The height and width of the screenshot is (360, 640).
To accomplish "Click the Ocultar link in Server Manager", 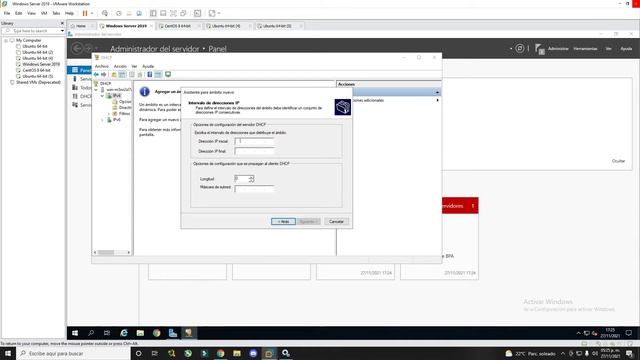I will (618, 161).
